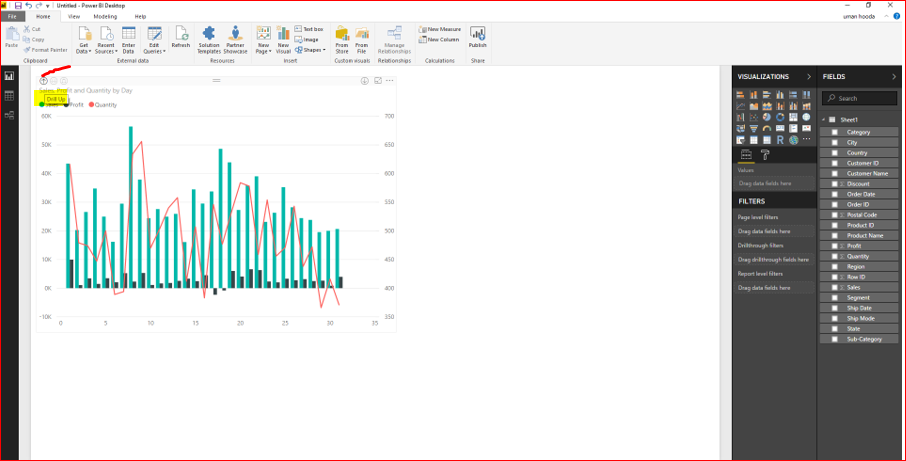Check the City field checkbox

coord(834,143)
